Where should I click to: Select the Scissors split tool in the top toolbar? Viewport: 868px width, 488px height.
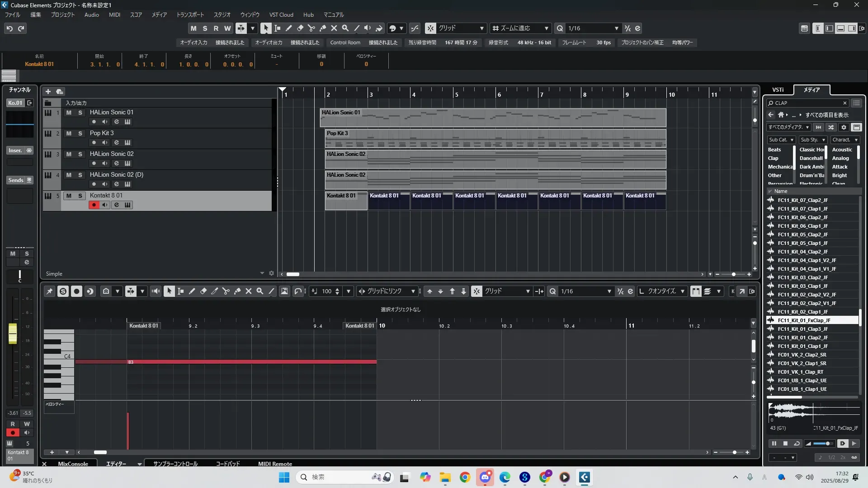click(311, 28)
